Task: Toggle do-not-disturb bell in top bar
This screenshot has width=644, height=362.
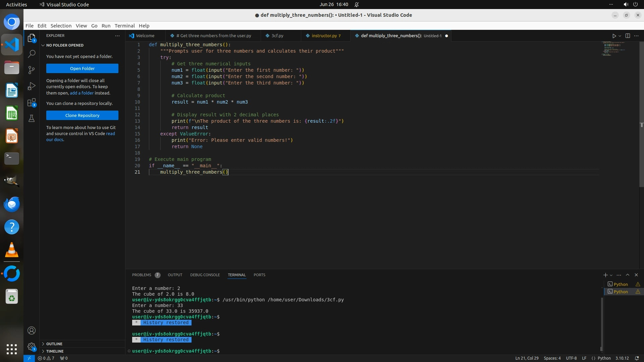Action: [x=357, y=5]
